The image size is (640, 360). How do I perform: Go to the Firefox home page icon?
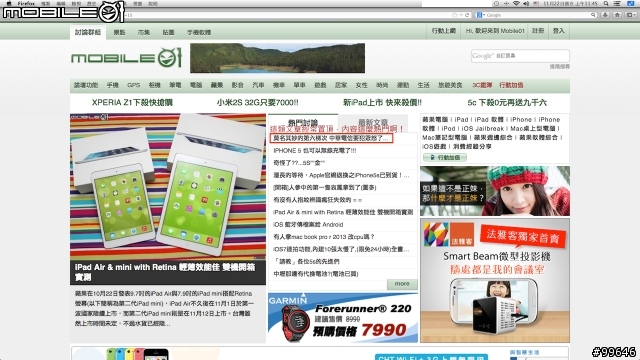click(x=617, y=15)
